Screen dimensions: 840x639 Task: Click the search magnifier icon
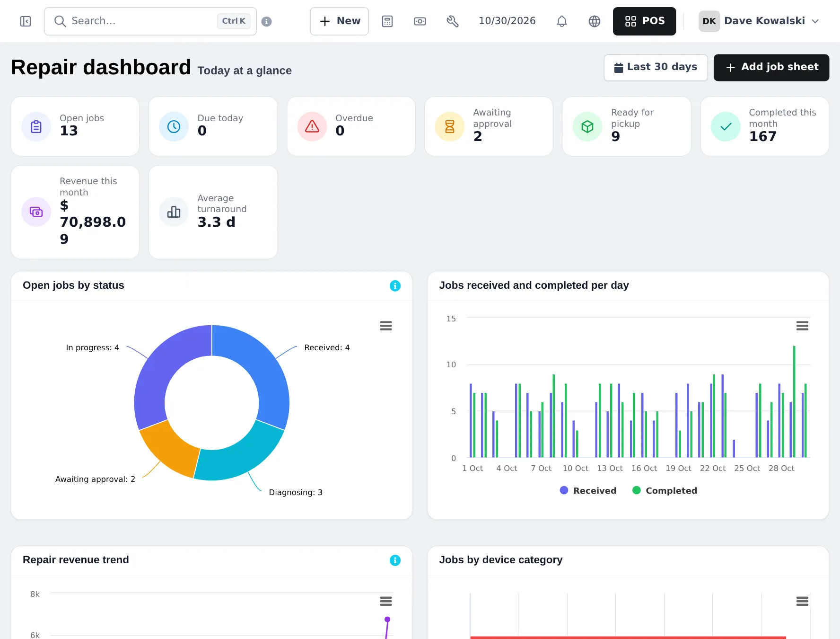60,21
